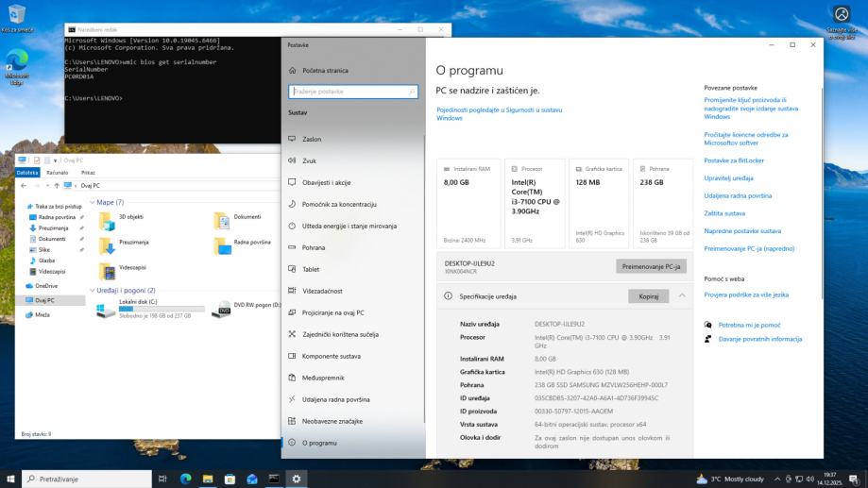Open the Zaslon (Display) settings icon
The height and width of the screenshot is (488, 868).
pos(292,139)
